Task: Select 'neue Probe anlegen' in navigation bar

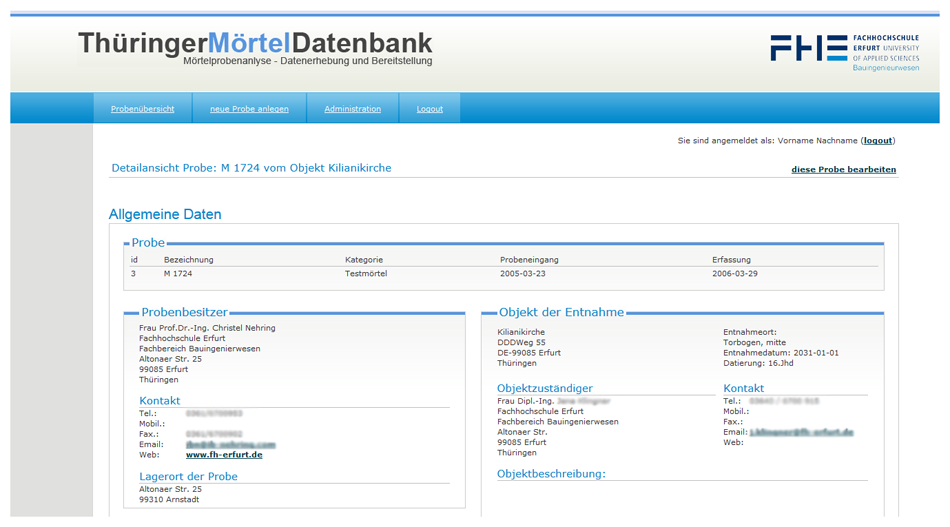Action: (x=249, y=109)
